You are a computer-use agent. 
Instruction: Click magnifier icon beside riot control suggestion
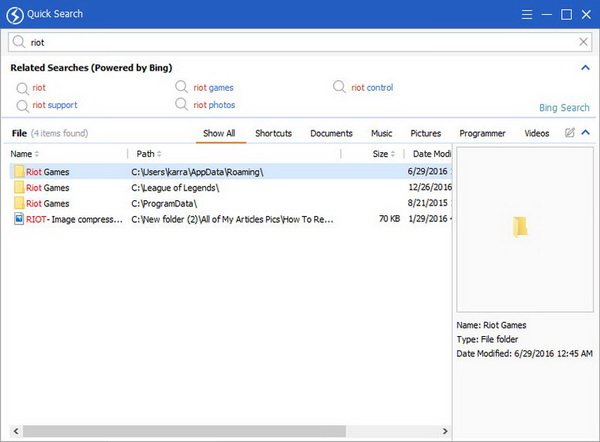(x=341, y=88)
